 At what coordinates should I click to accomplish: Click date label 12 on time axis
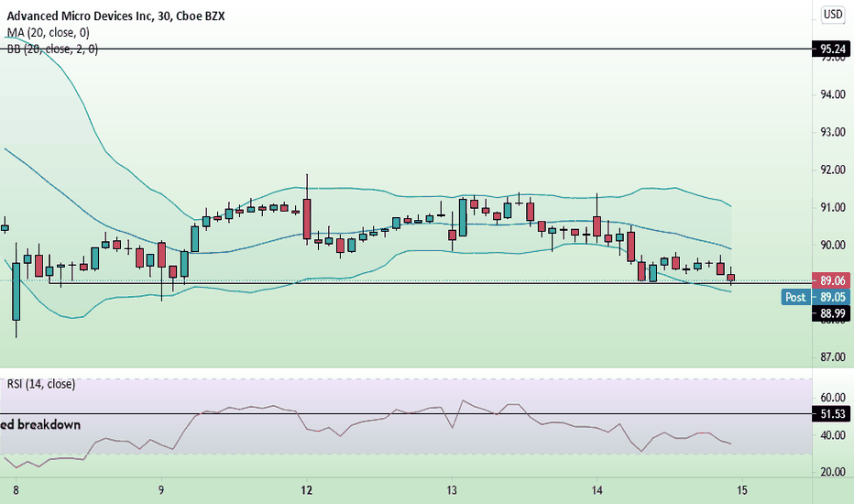point(307,490)
